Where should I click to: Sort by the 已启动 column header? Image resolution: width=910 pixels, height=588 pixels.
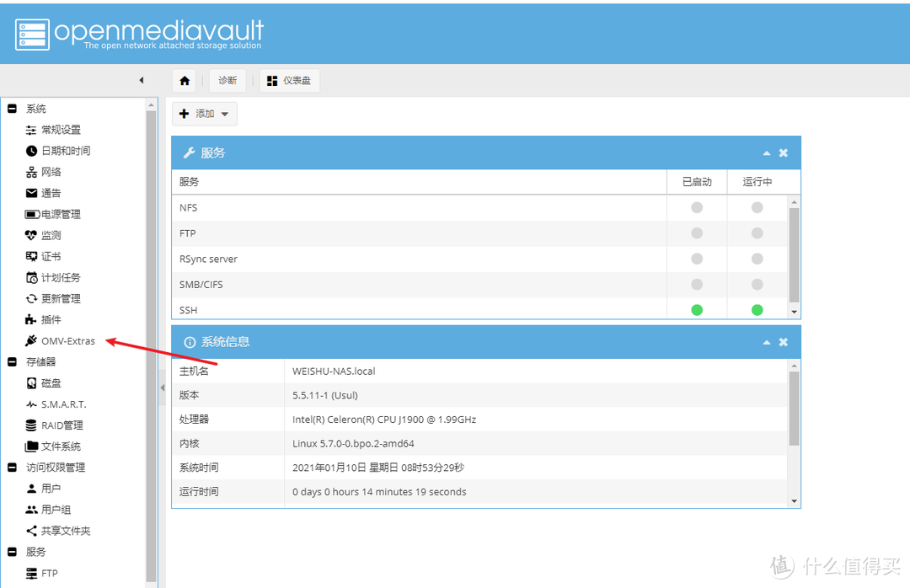point(697,182)
